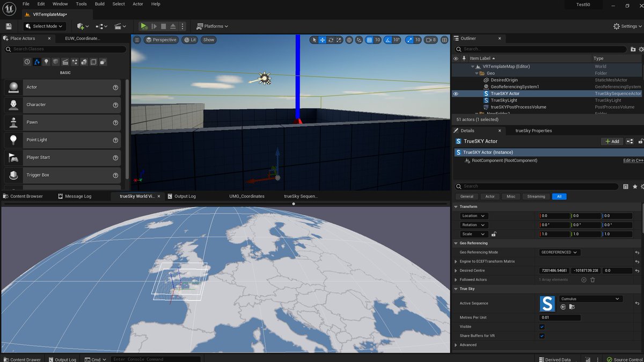Open the Platforms dropdown
The height and width of the screenshot is (362, 644).
[213, 26]
